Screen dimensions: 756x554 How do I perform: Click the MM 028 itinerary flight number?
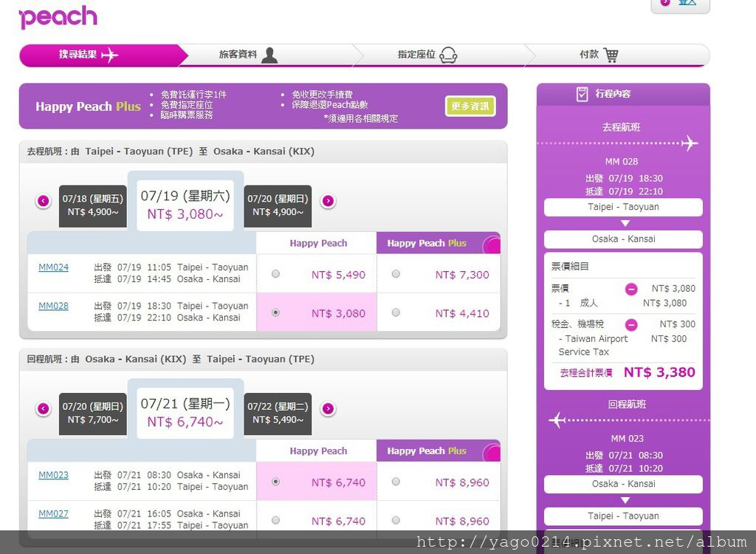[621, 162]
